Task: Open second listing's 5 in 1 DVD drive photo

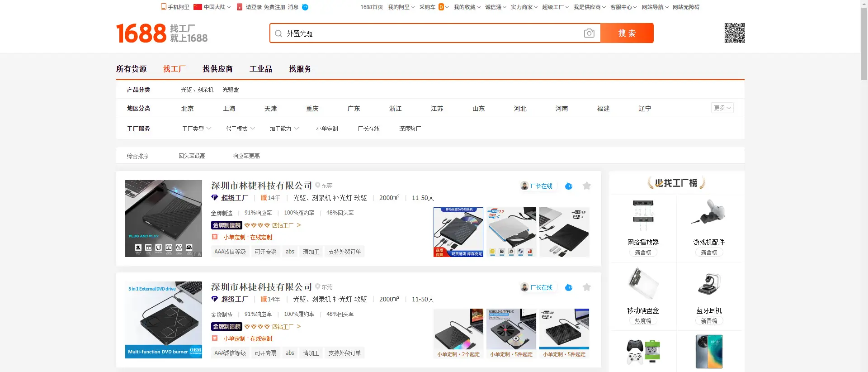Action: pyautogui.click(x=164, y=320)
